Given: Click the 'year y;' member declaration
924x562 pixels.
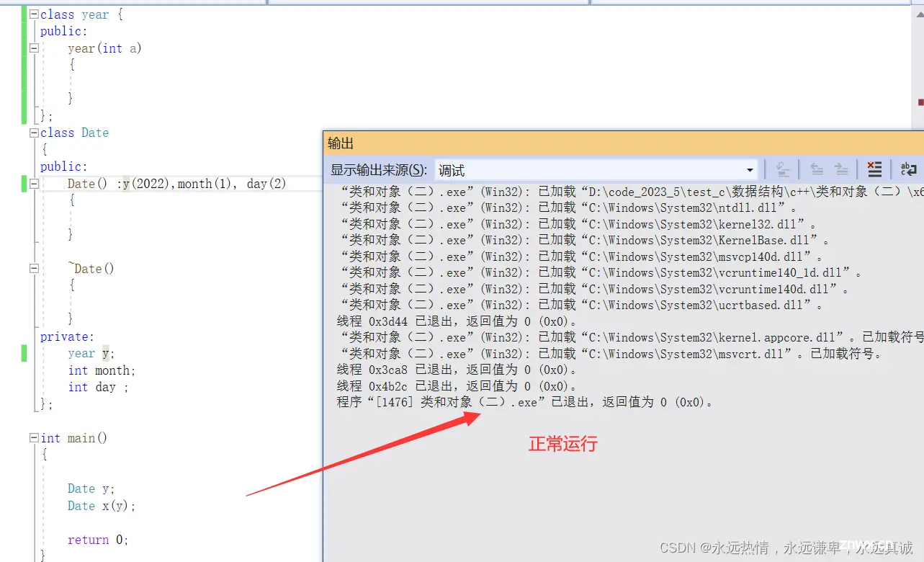Looking at the screenshot, I should [91, 353].
